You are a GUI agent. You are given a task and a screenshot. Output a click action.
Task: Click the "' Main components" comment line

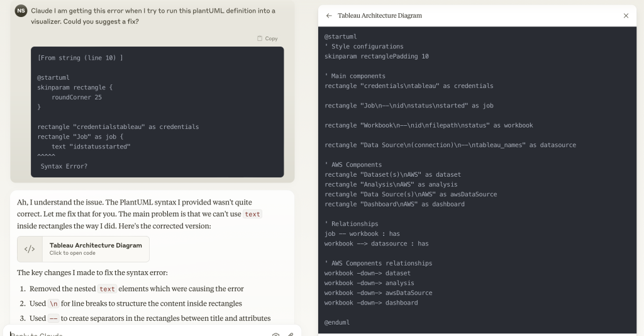click(355, 76)
